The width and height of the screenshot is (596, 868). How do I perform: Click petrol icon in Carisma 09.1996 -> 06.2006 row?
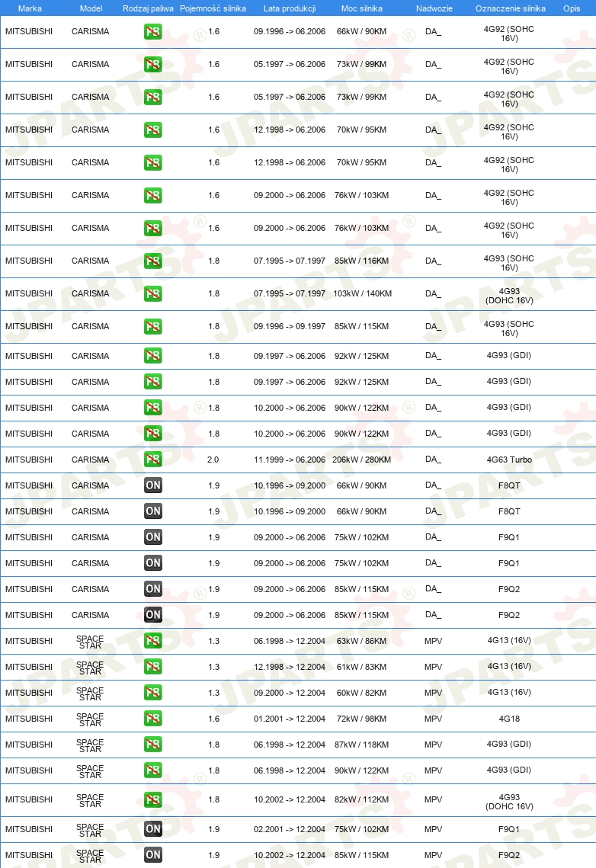152,31
